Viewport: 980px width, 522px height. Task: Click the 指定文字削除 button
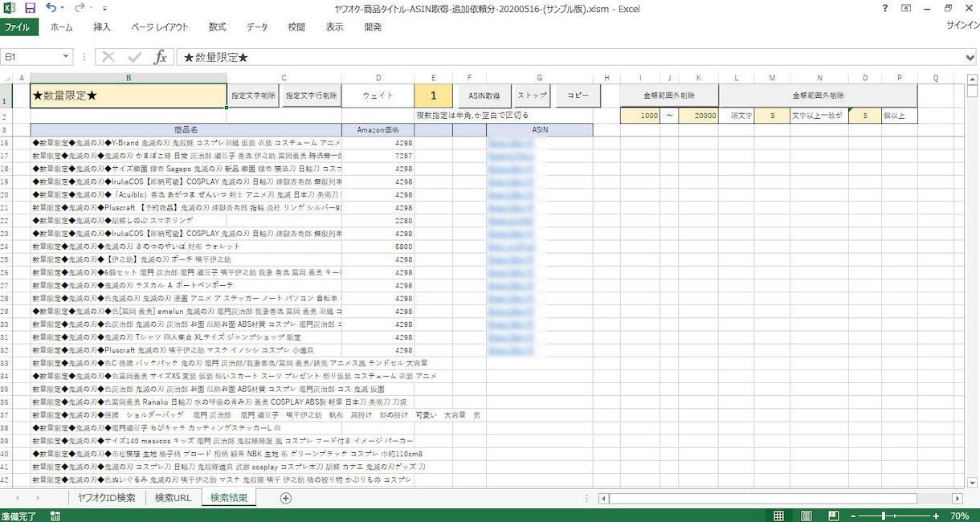[254, 96]
